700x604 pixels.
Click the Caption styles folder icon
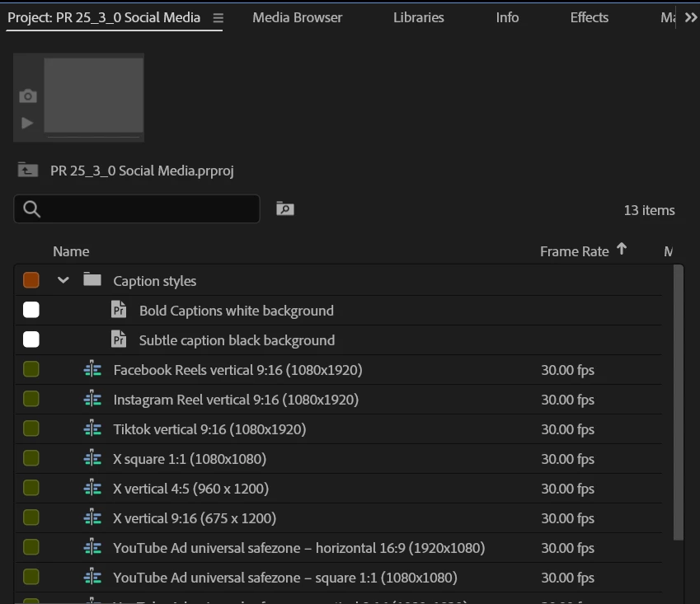[x=92, y=279]
